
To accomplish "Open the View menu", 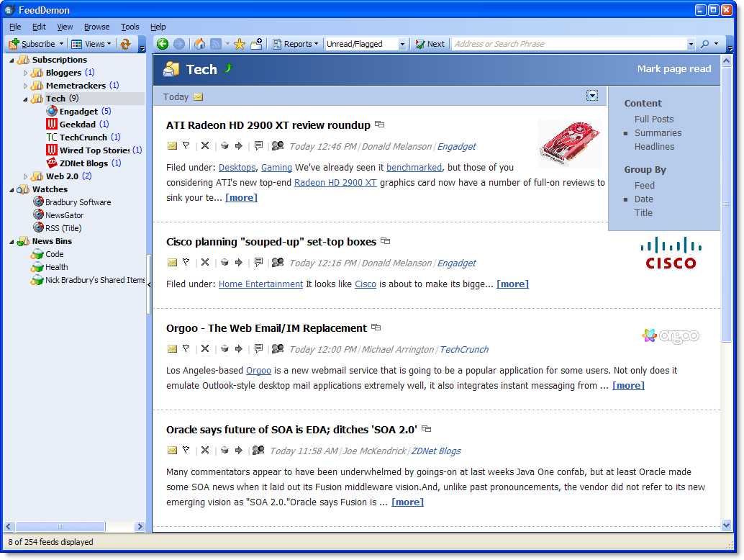I will [65, 27].
